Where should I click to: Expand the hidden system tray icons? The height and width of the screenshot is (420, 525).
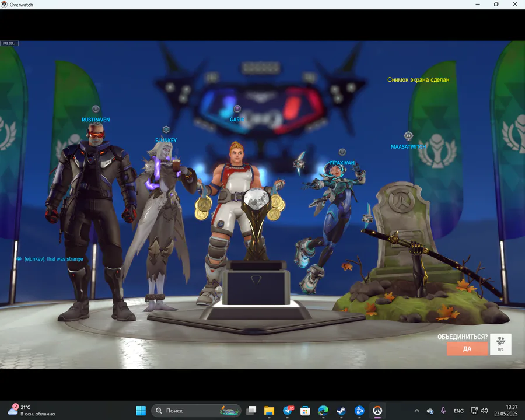coord(417,410)
